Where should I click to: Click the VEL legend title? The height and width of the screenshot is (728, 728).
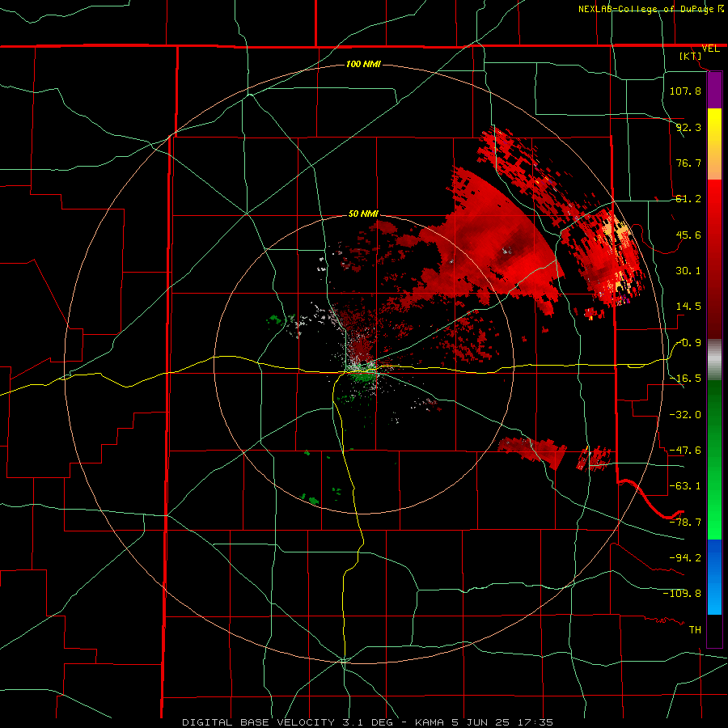[710, 49]
